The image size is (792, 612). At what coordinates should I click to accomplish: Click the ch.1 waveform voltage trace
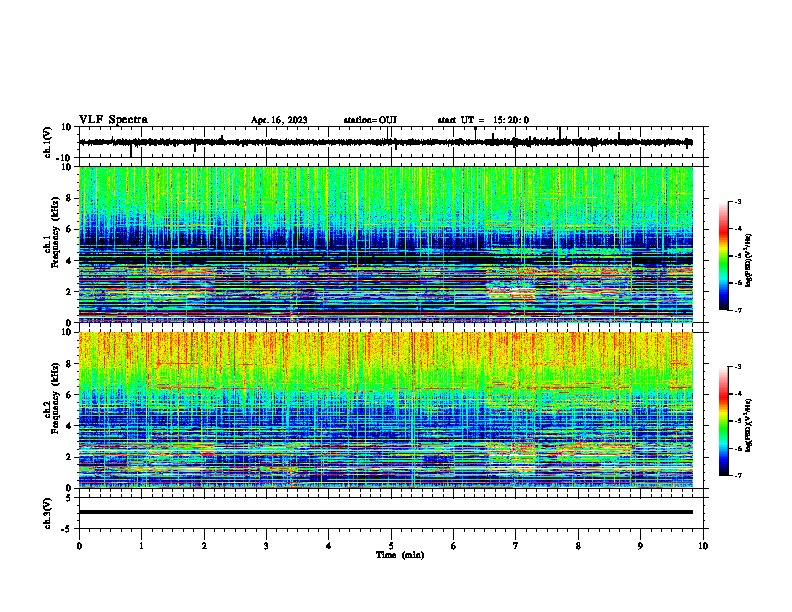(x=386, y=142)
